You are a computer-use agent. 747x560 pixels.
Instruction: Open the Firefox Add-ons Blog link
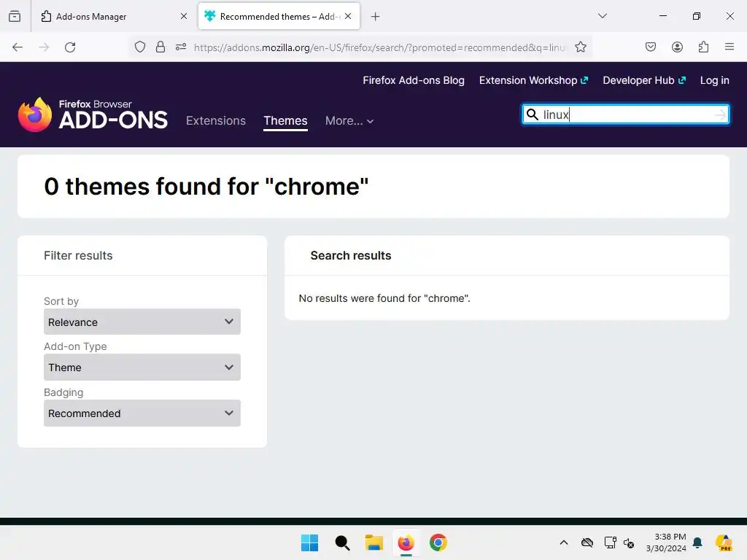(x=414, y=80)
